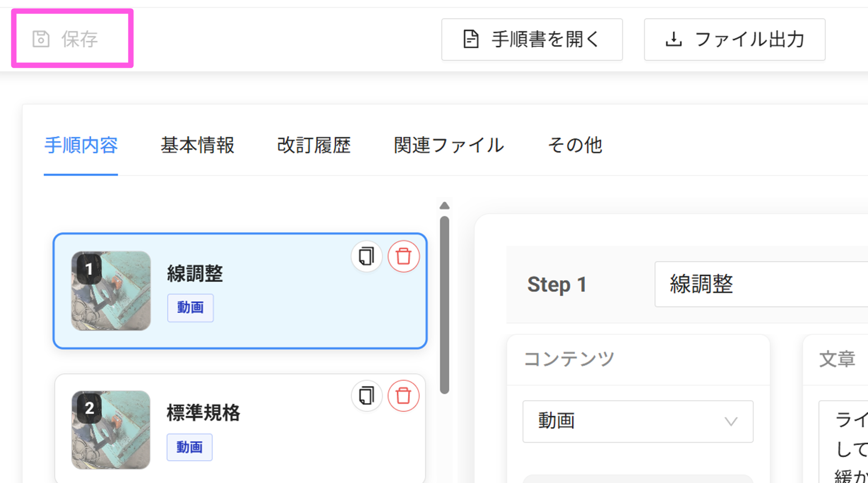The image size is (868, 483).
Task: Select the 手順内容 tab
Action: click(81, 145)
